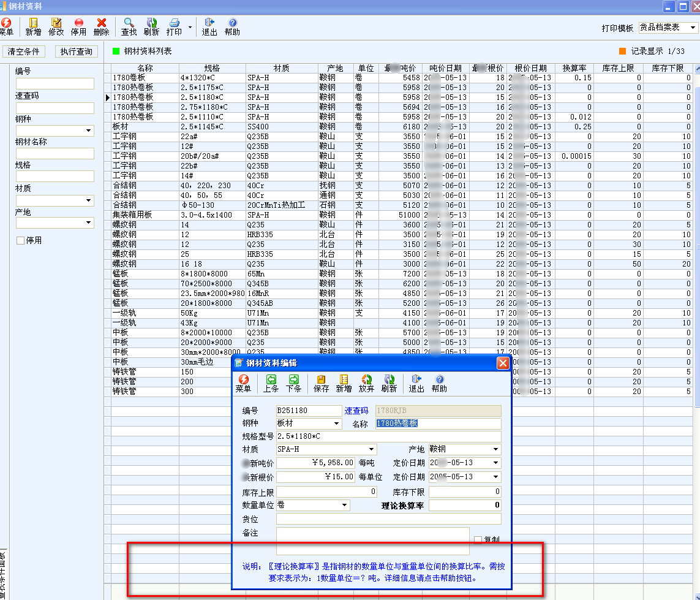The height and width of the screenshot is (600, 700).
Task: Click the 库存上限 field in the dialog
Action: click(327, 492)
